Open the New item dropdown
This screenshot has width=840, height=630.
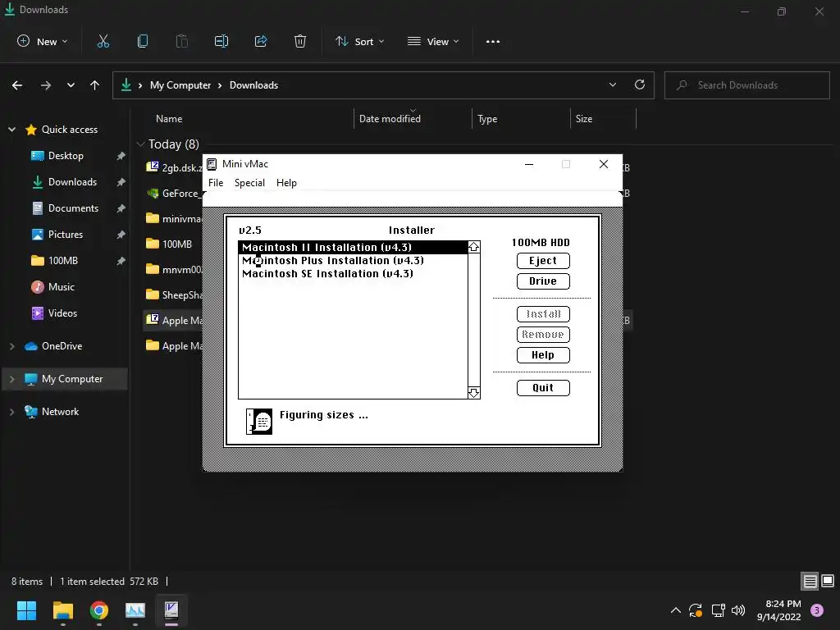[x=43, y=41]
